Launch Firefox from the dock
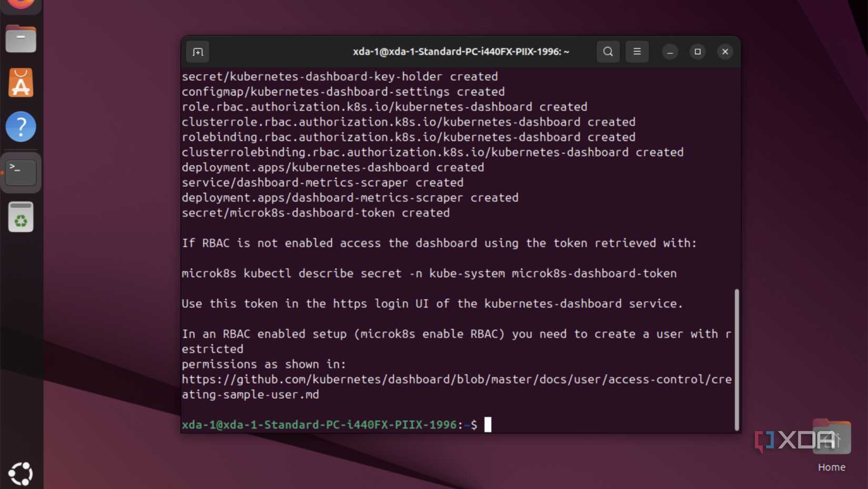The width and height of the screenshot is (868, 489). [x=21, y=5]
